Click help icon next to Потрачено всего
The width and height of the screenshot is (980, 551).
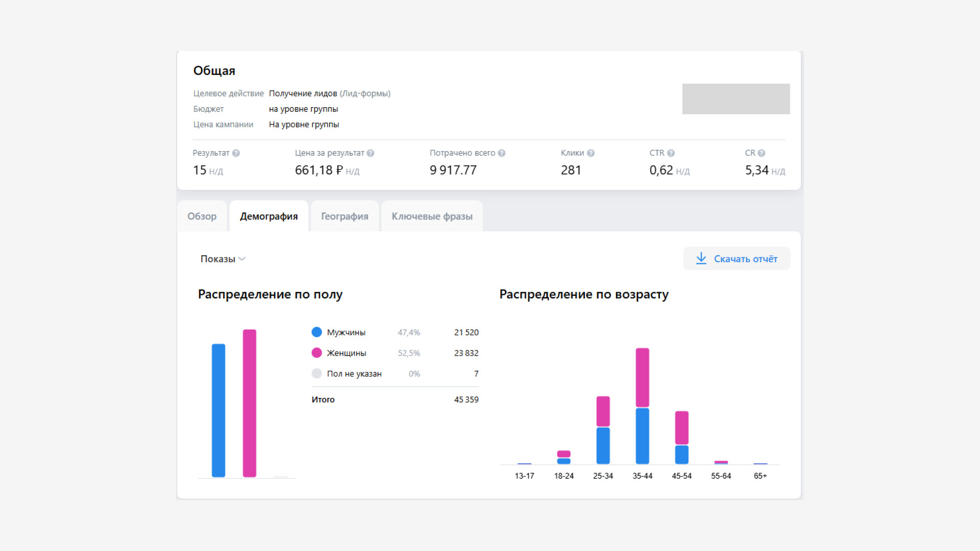tap(502, 153)
